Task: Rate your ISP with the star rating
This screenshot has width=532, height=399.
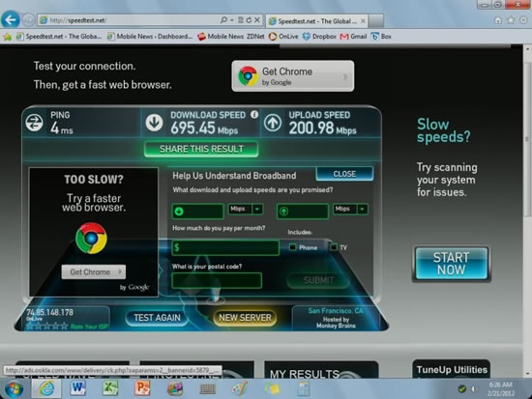Action: [47, 327]
